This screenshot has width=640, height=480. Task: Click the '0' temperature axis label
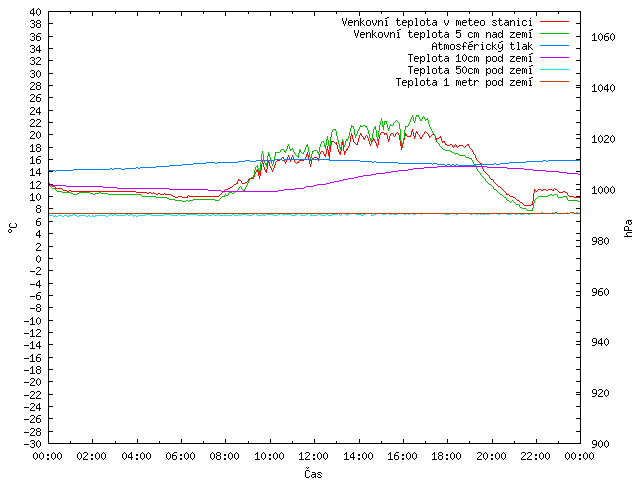38,259
